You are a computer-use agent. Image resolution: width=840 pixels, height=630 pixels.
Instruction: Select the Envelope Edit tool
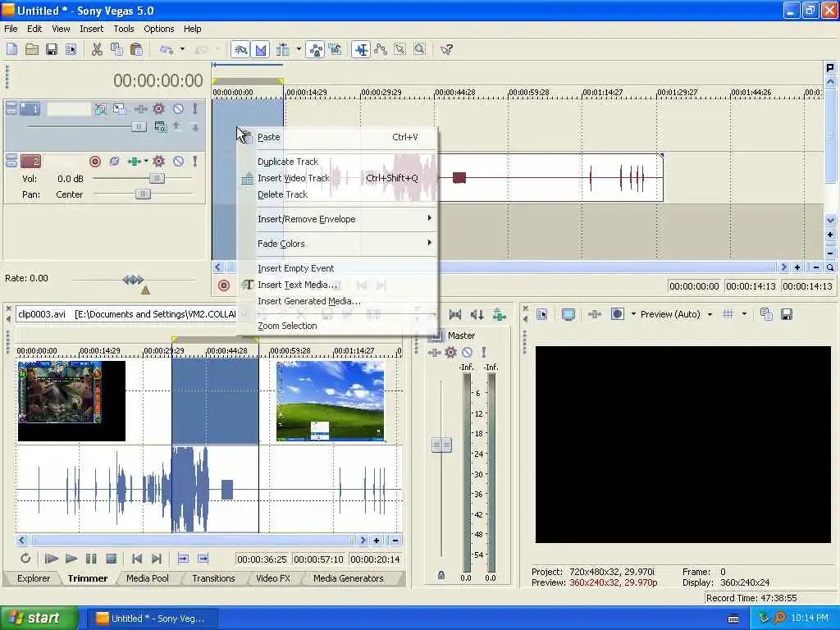(x=381, y=49)
